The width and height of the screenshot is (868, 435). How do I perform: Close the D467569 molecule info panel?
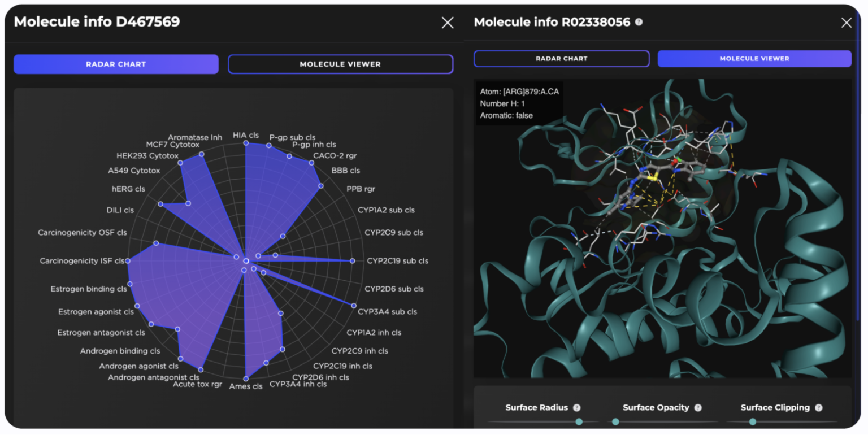[448, 23]
